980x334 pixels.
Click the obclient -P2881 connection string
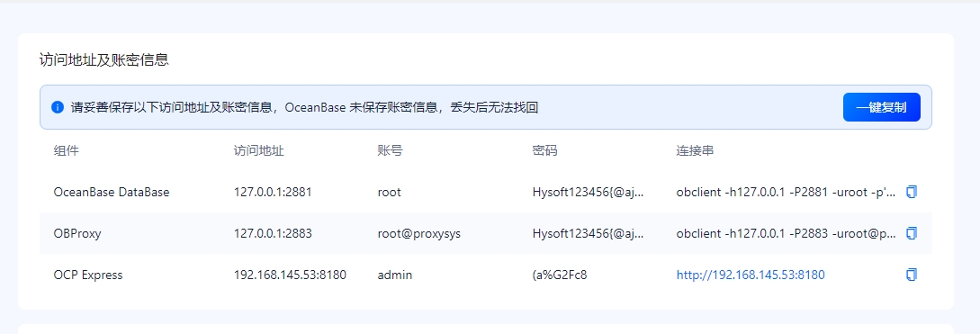[x=787, y=192]
